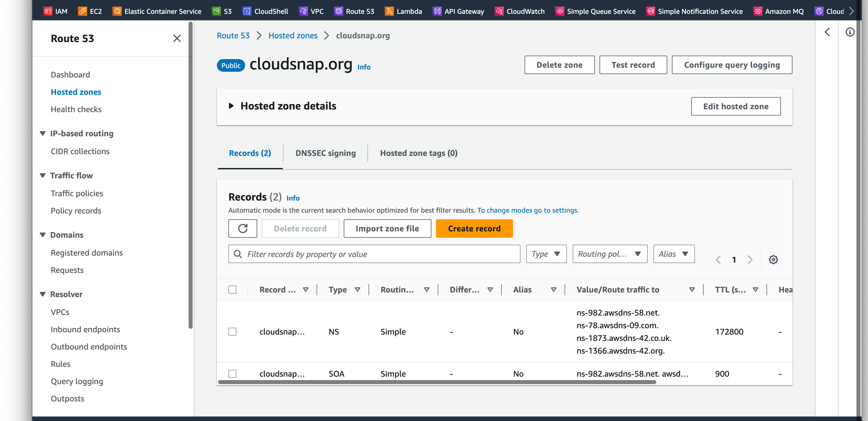Collapse Resolver section
The width and height of the screenshot is (868, 421).
click(x=42, y=294)
